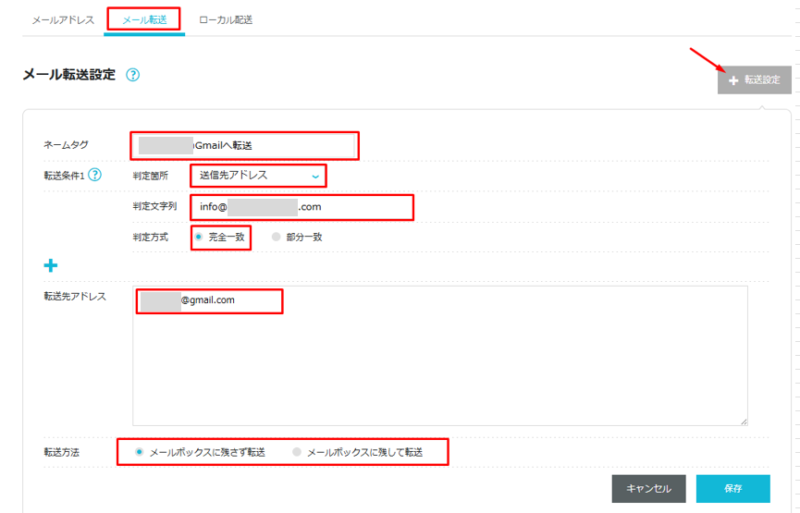The image size is (800, 513).
Task: Click the help icon beside 転送条件1
Action: (95, 175)
